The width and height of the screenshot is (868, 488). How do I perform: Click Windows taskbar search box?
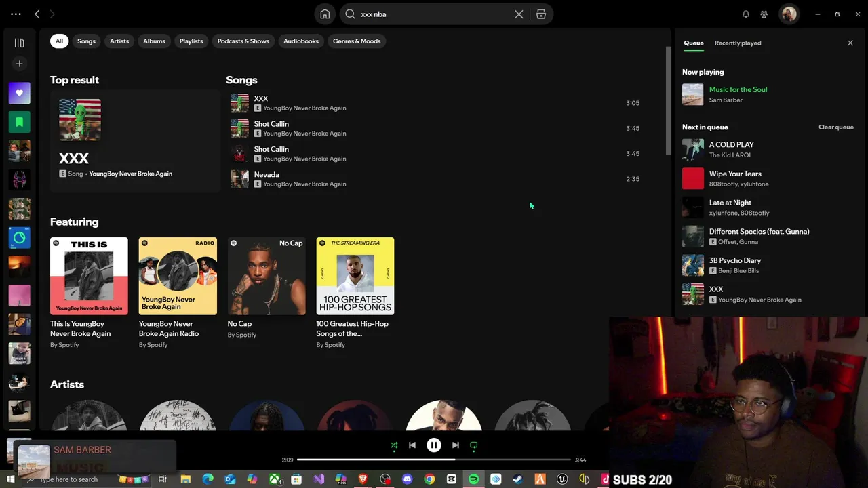click(x=85, y=479)
